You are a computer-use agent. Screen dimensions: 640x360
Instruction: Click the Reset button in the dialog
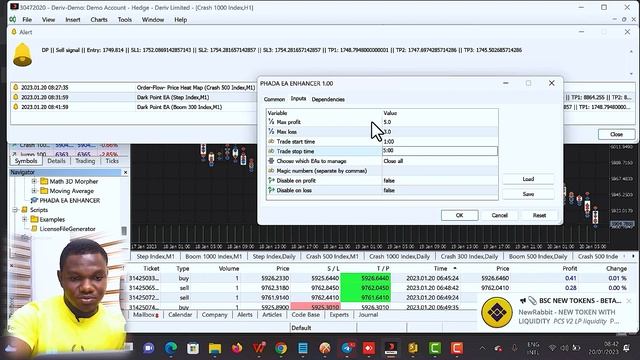(539, 215)
